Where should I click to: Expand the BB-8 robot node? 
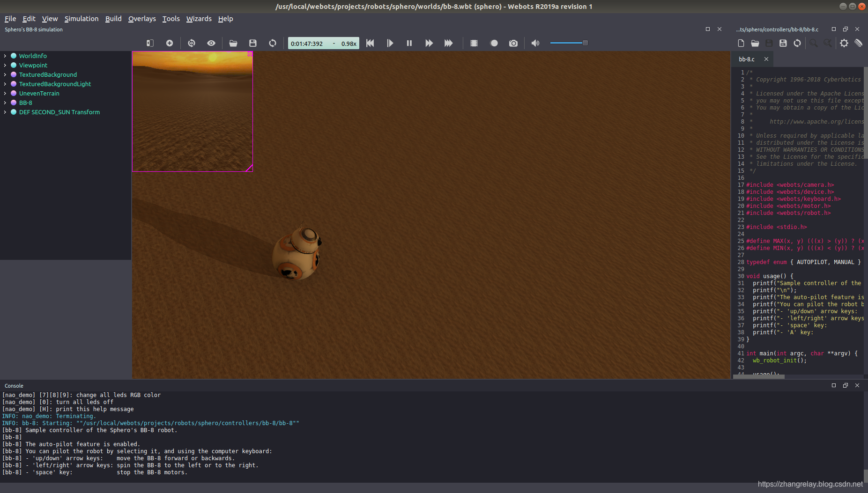5,103
